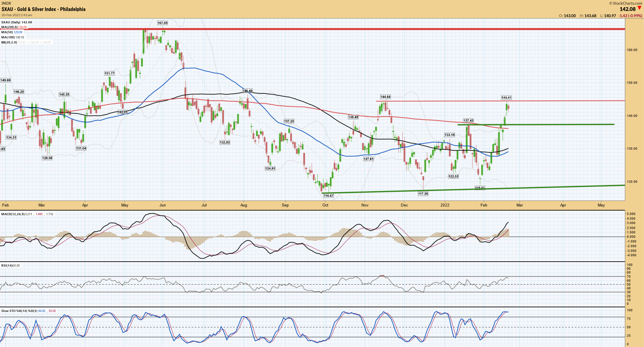The image size is (644, 347).
Task: Click the 167.09 peak price label
Action: point(162,23)
